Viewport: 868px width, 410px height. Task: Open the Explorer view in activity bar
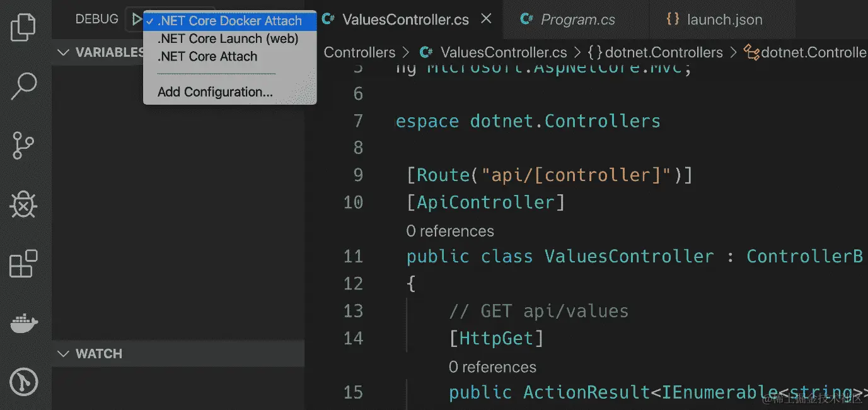coord(25,28)
